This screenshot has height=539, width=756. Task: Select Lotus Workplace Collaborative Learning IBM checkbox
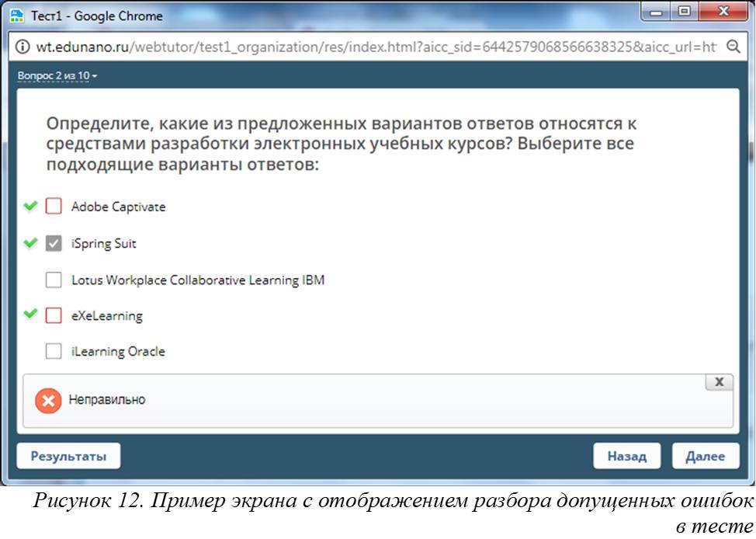click(54, 280)
